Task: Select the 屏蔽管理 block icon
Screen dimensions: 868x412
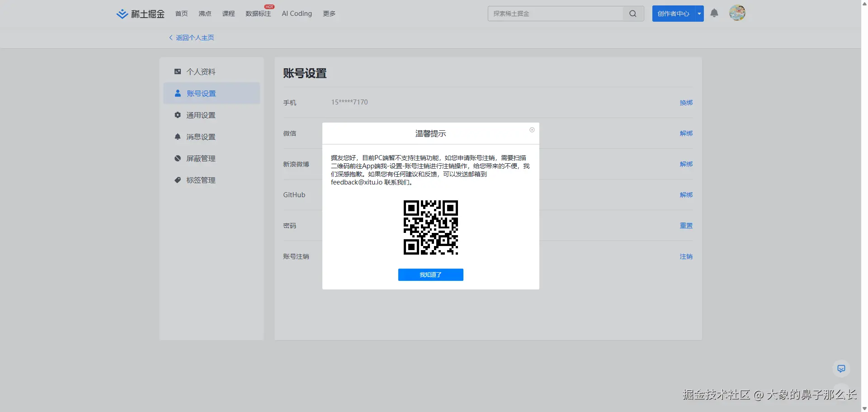Action: 177,158
